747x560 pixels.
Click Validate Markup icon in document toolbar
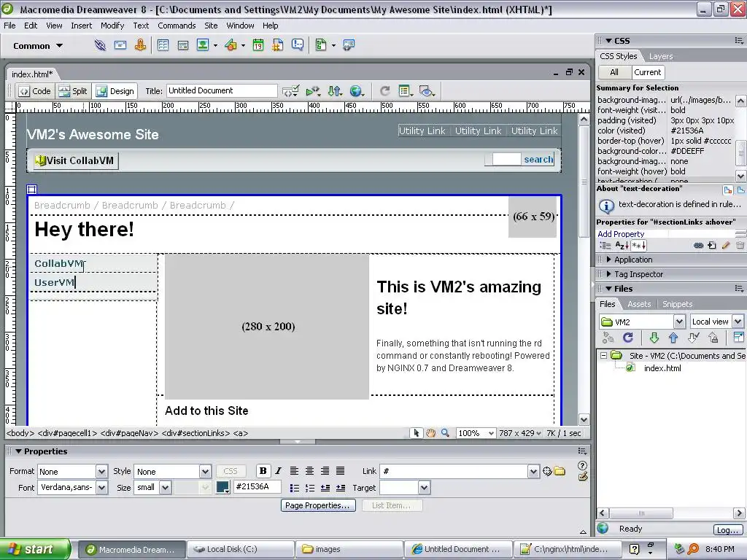point(290,91)
